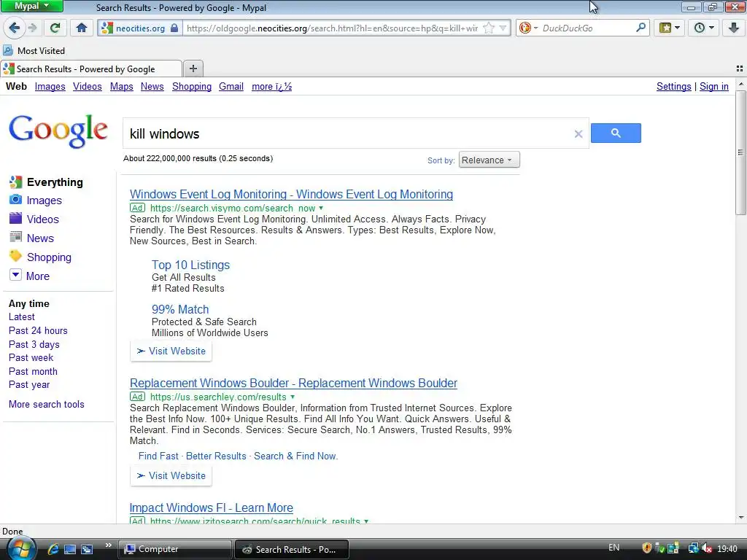Click the Images link in top navigation
Image resolution: width=747 pixels, height=560 pixels.
(x=50, y=86)
